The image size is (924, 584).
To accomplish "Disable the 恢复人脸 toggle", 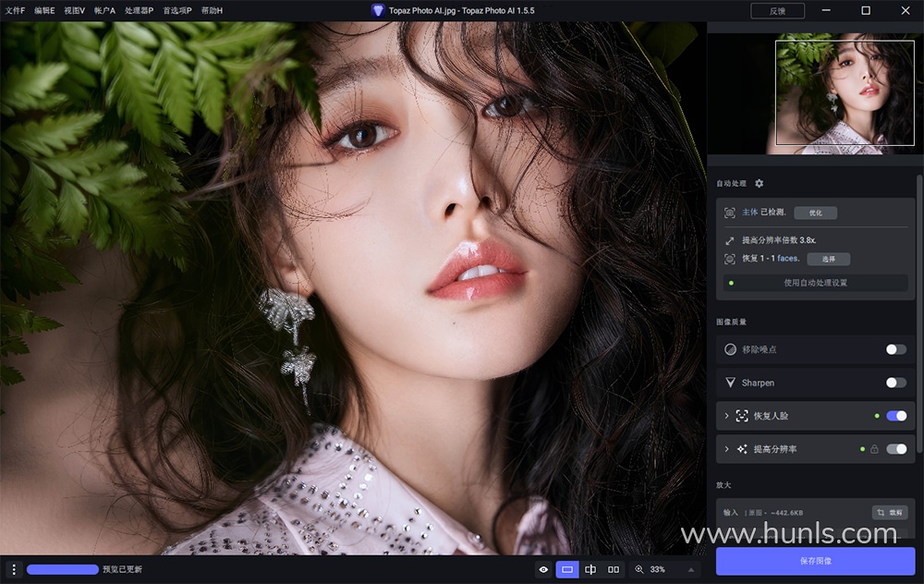I will tap(895, 416).
